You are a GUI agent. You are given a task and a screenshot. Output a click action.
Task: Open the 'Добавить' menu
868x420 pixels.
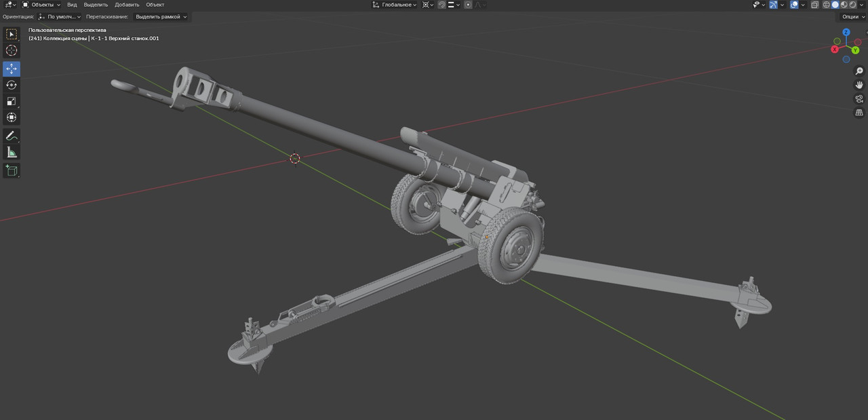point(127,5)
